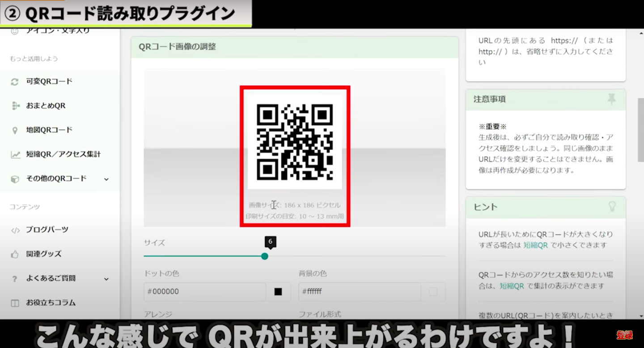Click the サイズ slider handle
Screen dimensions: 644x348
(x=265, y=256)
